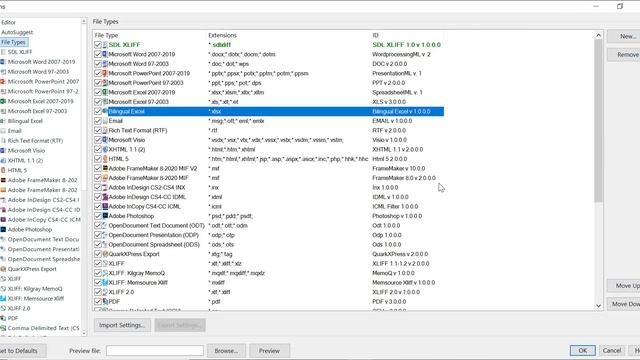Select File Types in left navigation tree
The width and height of the screenshot is (640, 360).
(13, 42)
